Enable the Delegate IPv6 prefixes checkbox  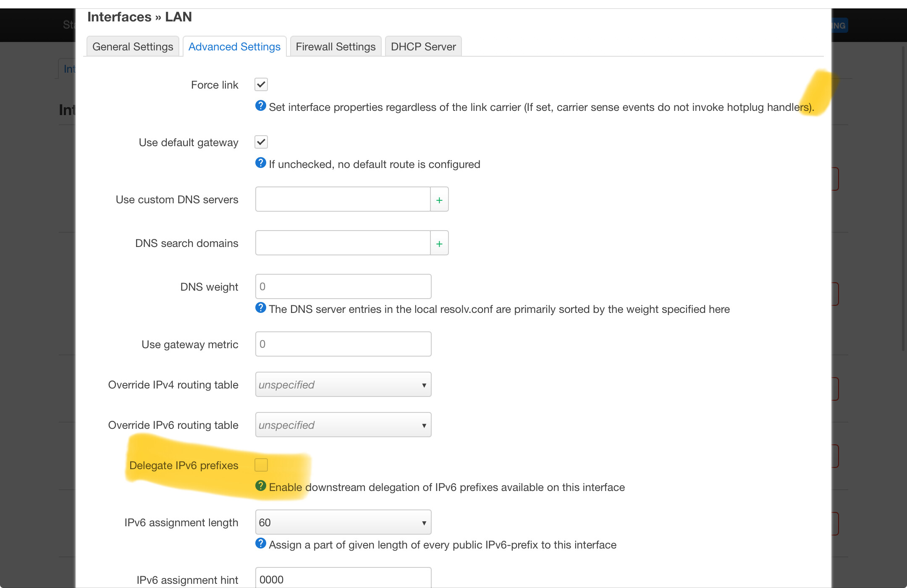point(261,465)
